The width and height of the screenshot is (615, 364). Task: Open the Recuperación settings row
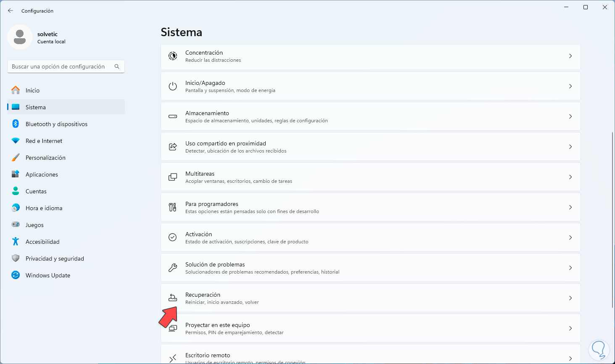pyautogui.click(x=370, y=298)
